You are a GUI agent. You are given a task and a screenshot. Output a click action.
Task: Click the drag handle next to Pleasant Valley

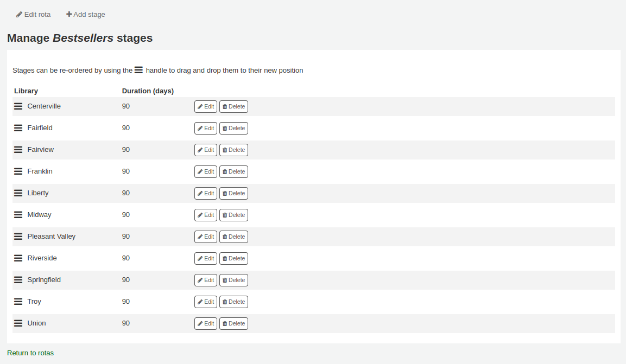[18, 237]
